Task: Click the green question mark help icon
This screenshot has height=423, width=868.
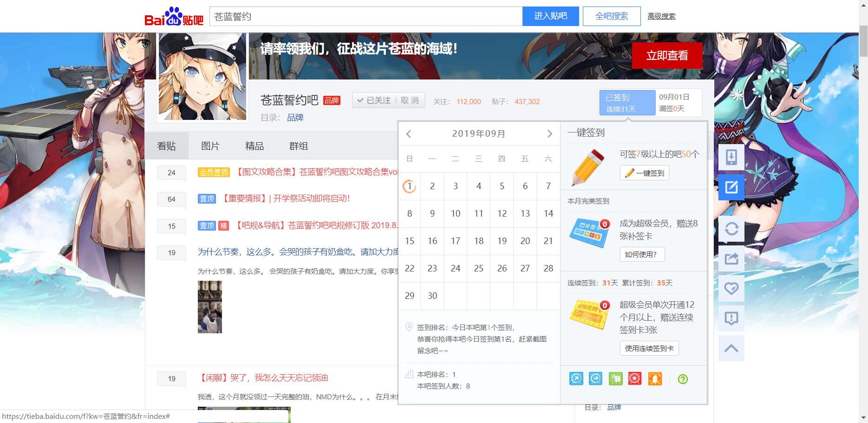Action: click(x=683, y=379)
